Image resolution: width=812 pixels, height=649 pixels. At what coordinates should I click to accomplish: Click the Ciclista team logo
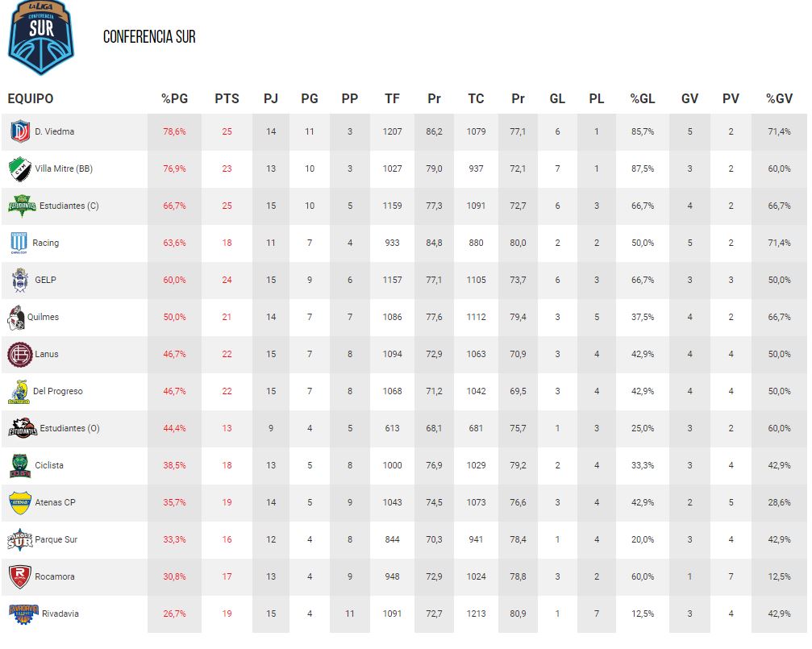pos(19,466)
